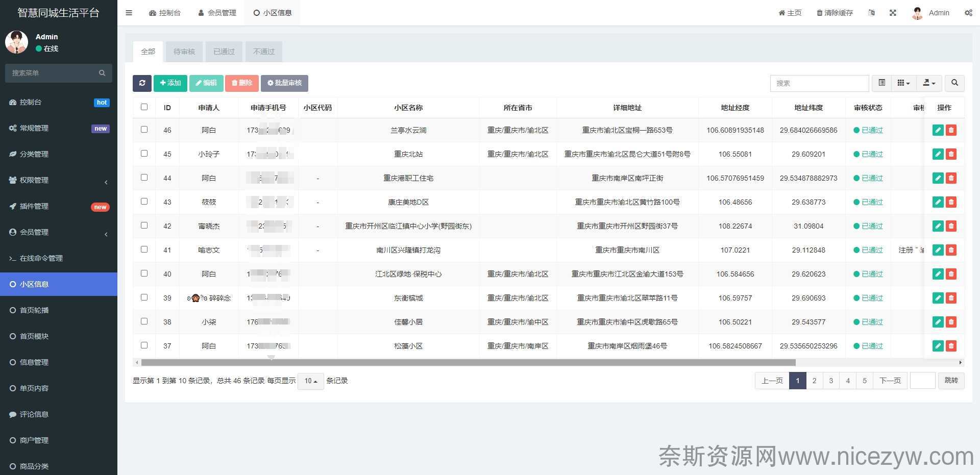Click the green edit icon for row 46
The width and height of the screenshot is (980, 475).
[938, 130]
